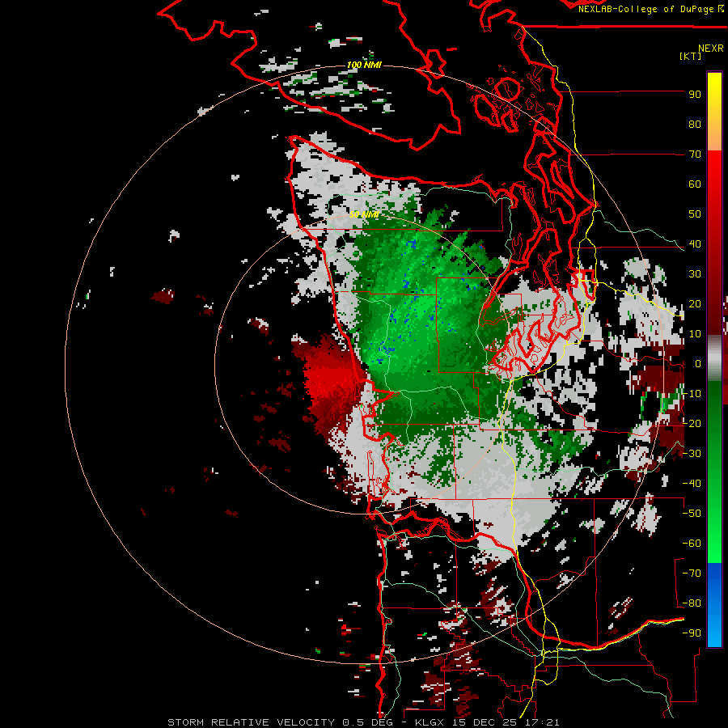Click the "KLGX" station ID in the footer
This screenshot has width=728, height=728.
tap(431, 722)
